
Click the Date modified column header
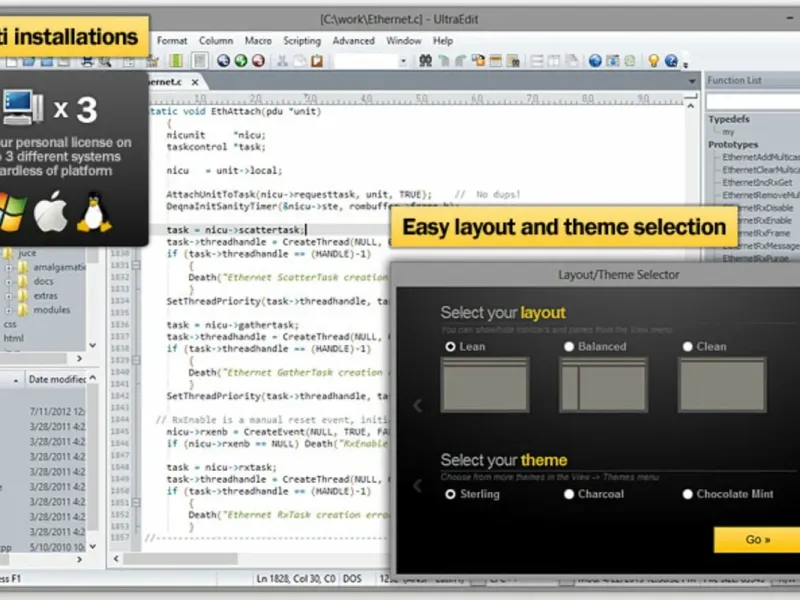[58, 379]
